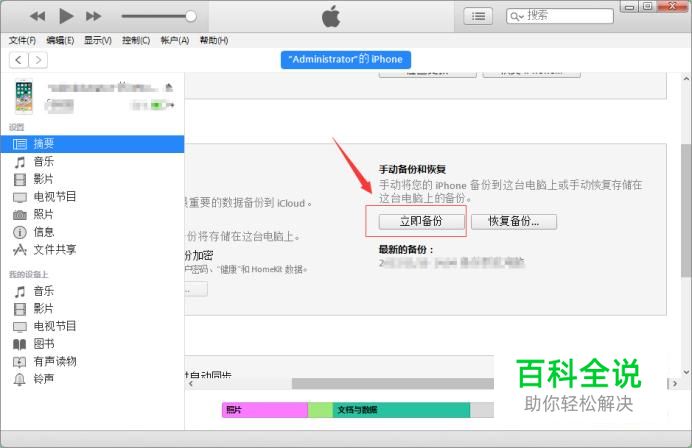Adjust the volume slider knob
Viewport: 692px width, 448px height.
[191, 16]
